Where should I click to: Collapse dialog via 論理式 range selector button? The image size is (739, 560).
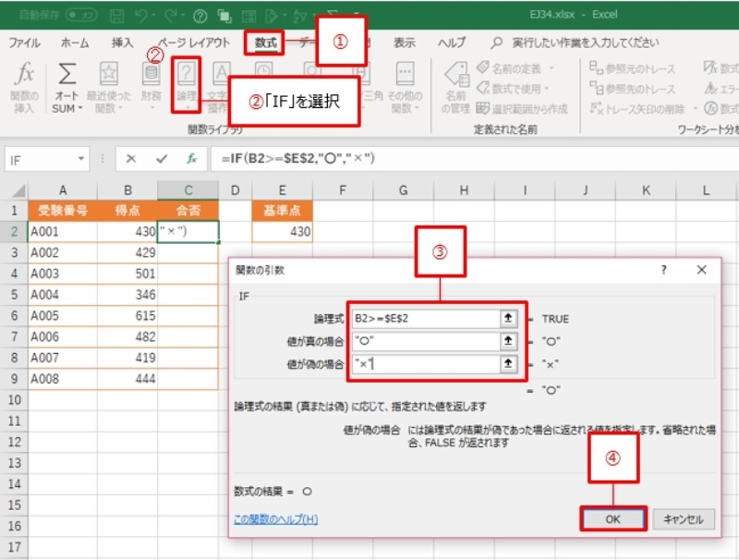tap(508, 319)
